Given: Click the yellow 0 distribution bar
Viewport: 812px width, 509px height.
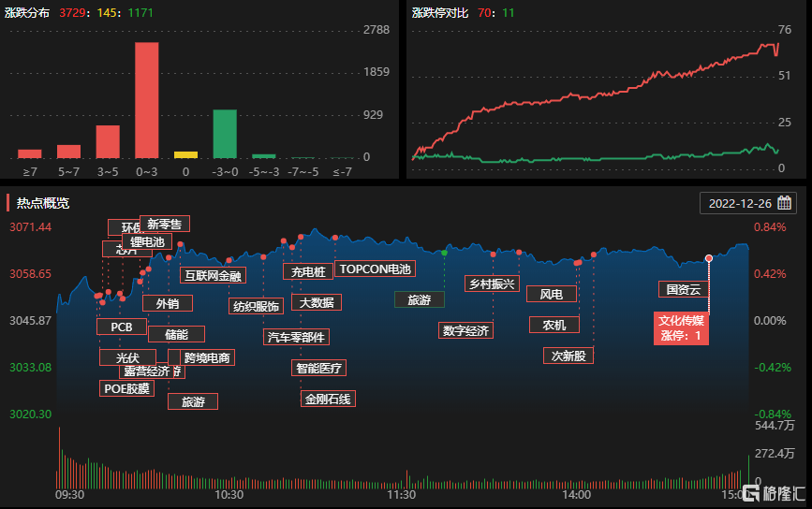Looking at the screenshot, I should 186,155.
